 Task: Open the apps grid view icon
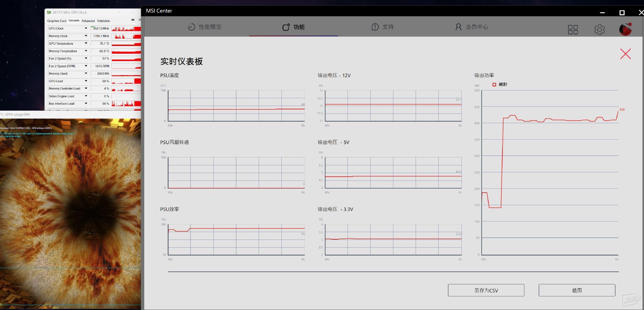[573, 30]
